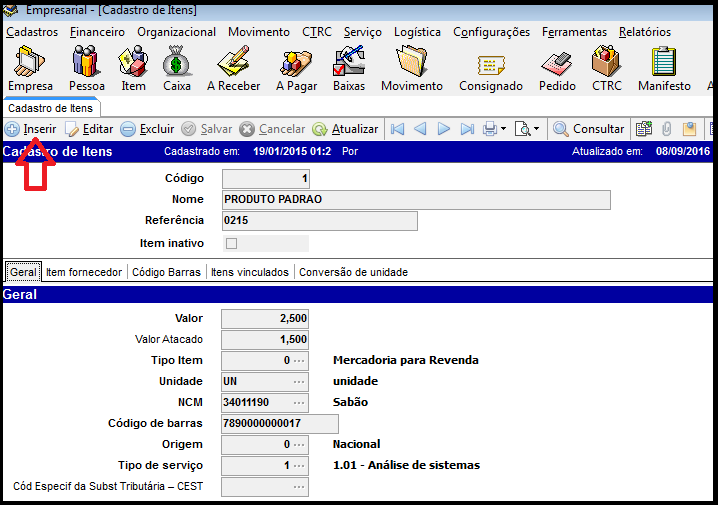Expand the Unidade lookup ellipsis
Image resolution: width=718 pixels, height=505 pixels.
(299, 382)
